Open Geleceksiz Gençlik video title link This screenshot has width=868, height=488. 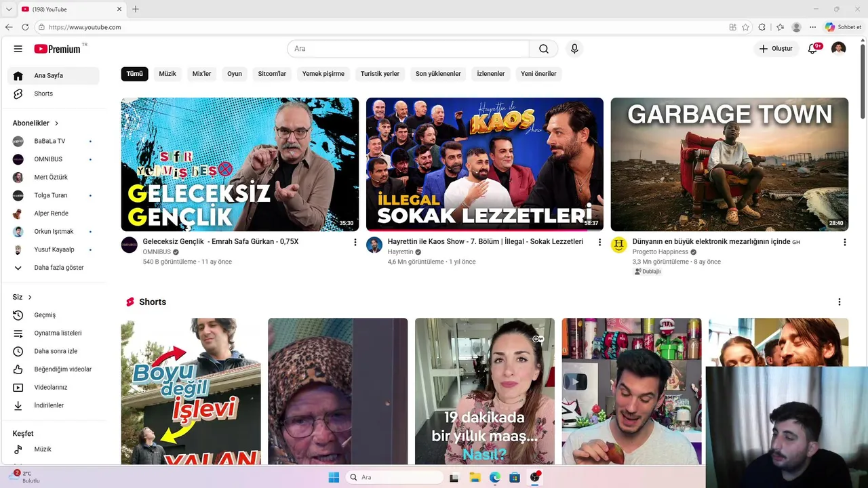click(220, 241)
